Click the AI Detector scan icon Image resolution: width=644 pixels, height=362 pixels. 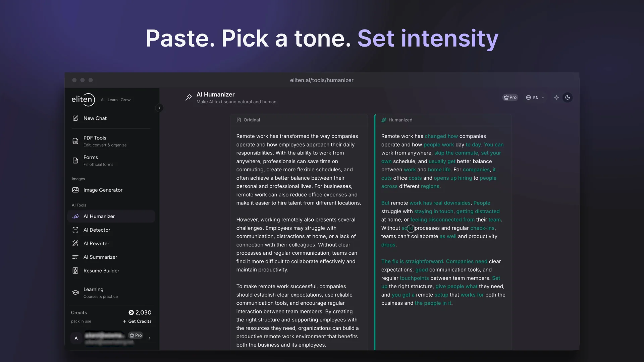click(x=75, y=230)
